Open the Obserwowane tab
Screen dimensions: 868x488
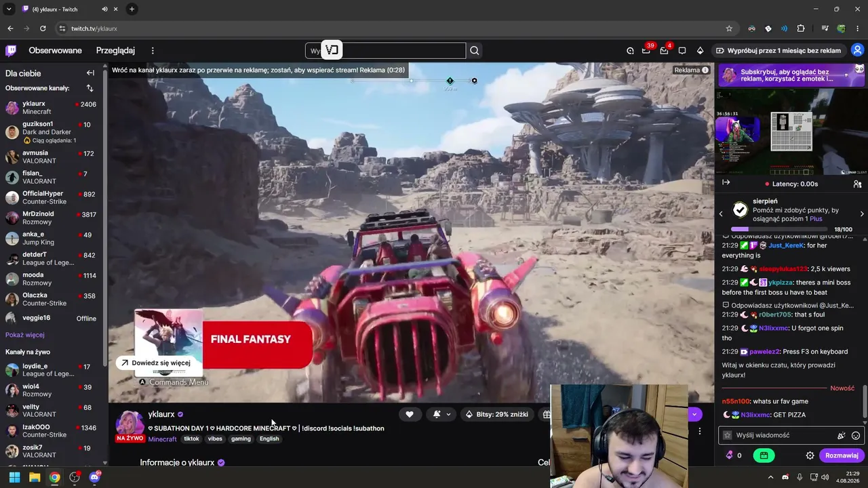point(55,50)
